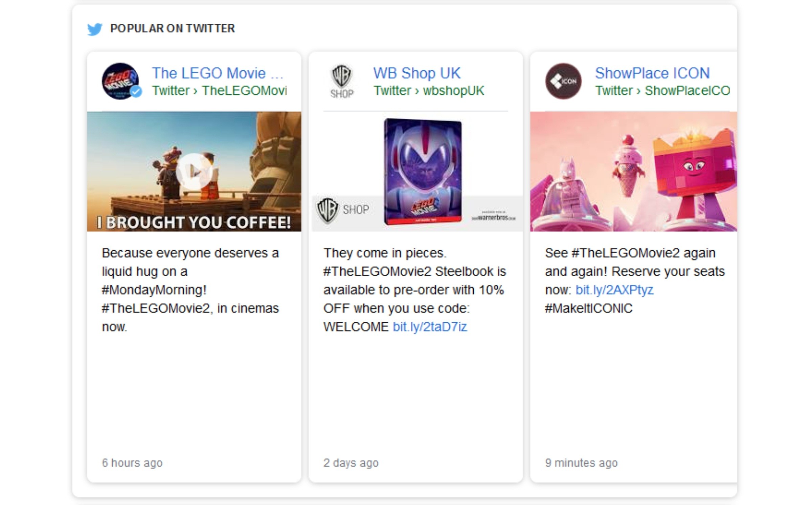Open the WB Shop logo avatar

click(x=342, y=82)
